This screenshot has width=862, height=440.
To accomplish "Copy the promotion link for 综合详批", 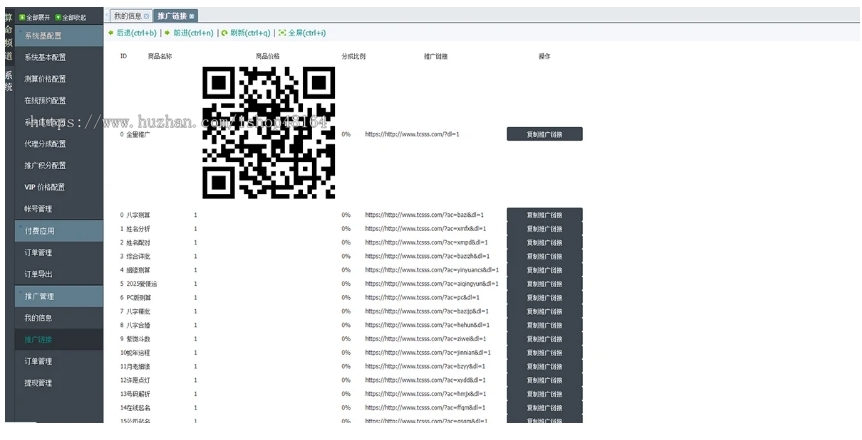I will (x=544, y=256).
